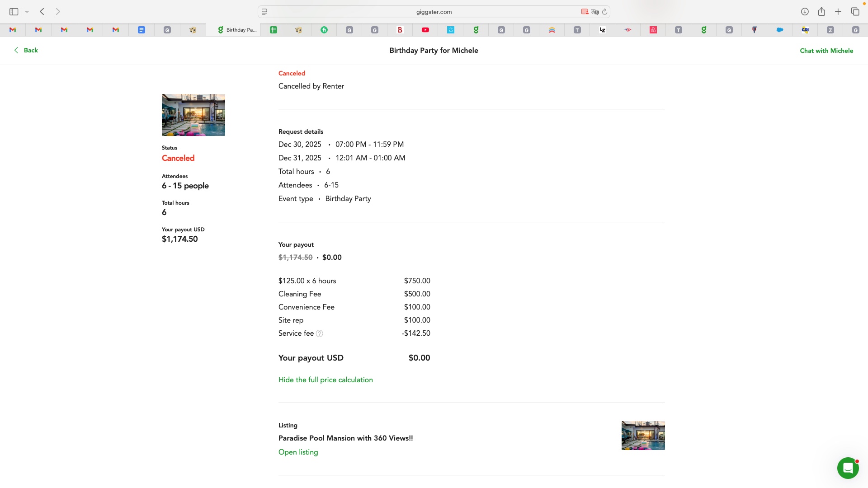
Task: Click the browser back arrow
Action: tap(42, 12)
